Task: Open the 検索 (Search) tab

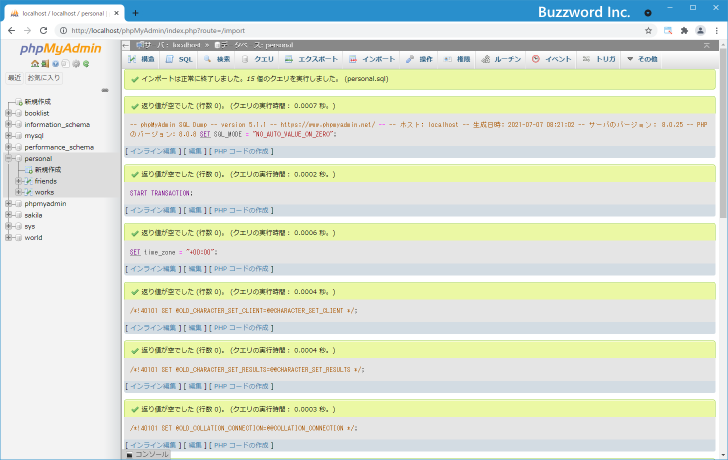Action: [217, 59]
